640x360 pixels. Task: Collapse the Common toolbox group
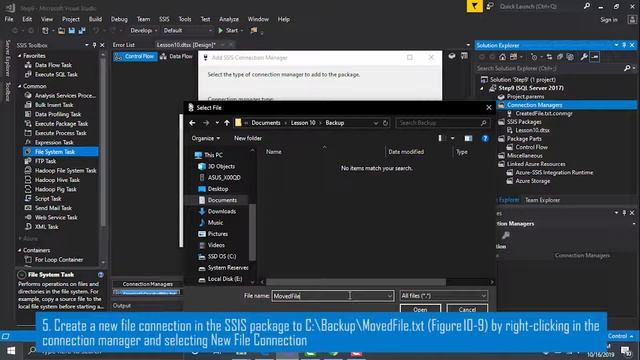(x=20, y=86)
